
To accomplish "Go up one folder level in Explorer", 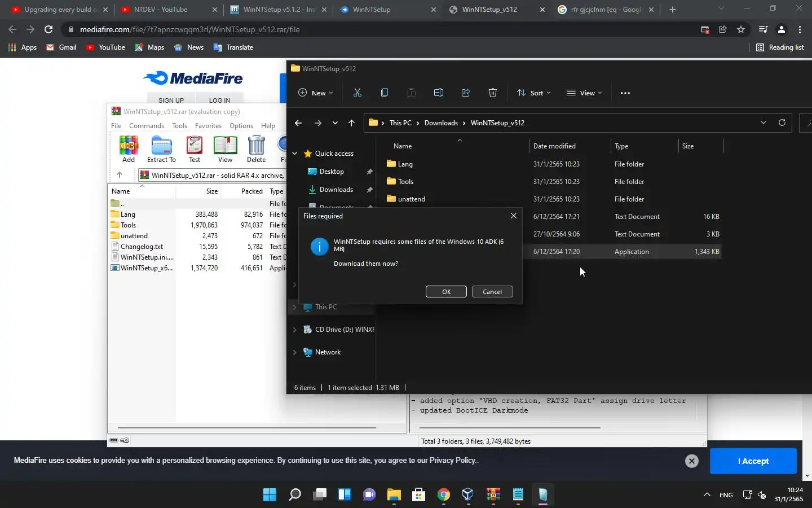I will coord(351,122).
